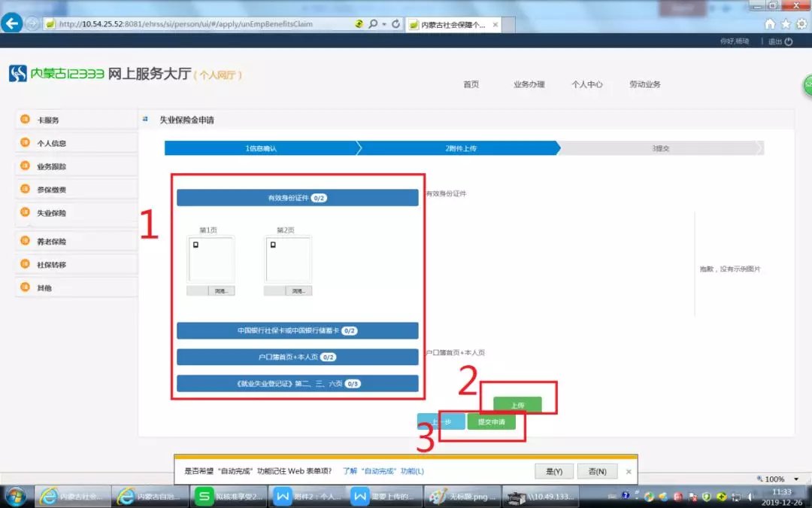Viewport: 812px width, 508px height.
Task: Expand the 中国银行社保卡或中国银行储蓄卡 section
Action: pyautogui.click(x=297, y=330)
